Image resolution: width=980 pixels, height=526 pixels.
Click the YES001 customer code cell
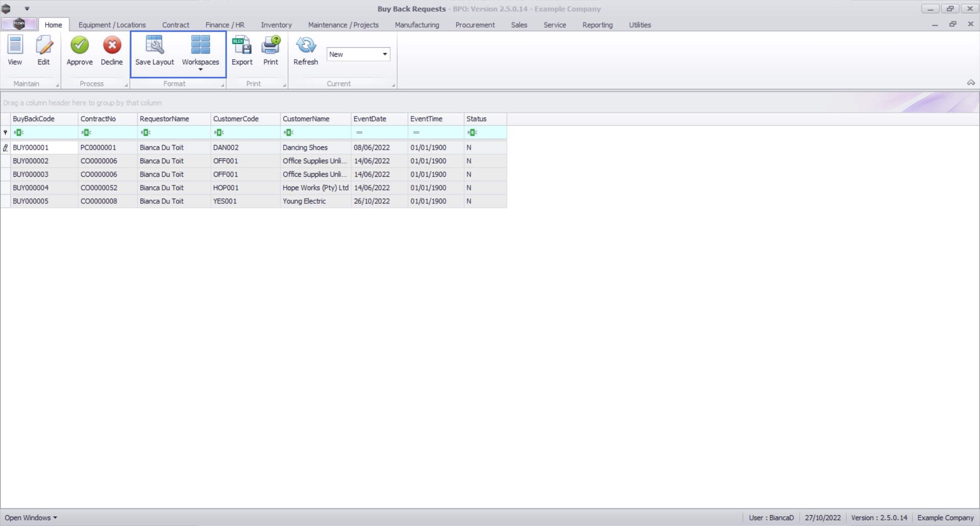pos(246,201)
